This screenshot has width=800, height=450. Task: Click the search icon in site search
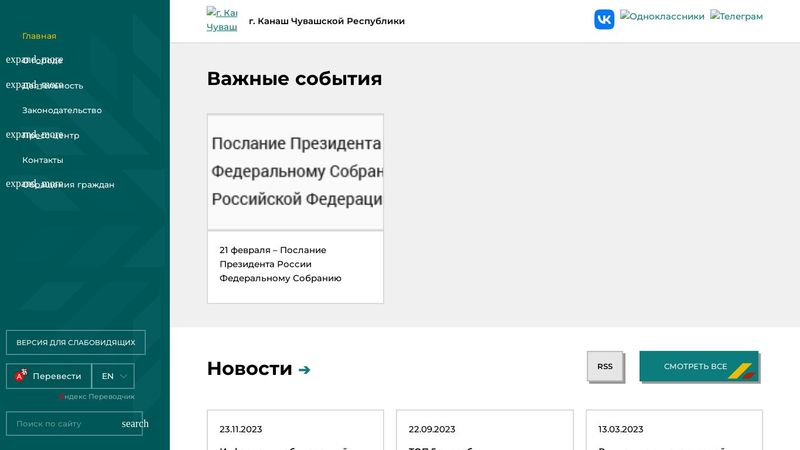pyautogui.click(x=135, y=424)
